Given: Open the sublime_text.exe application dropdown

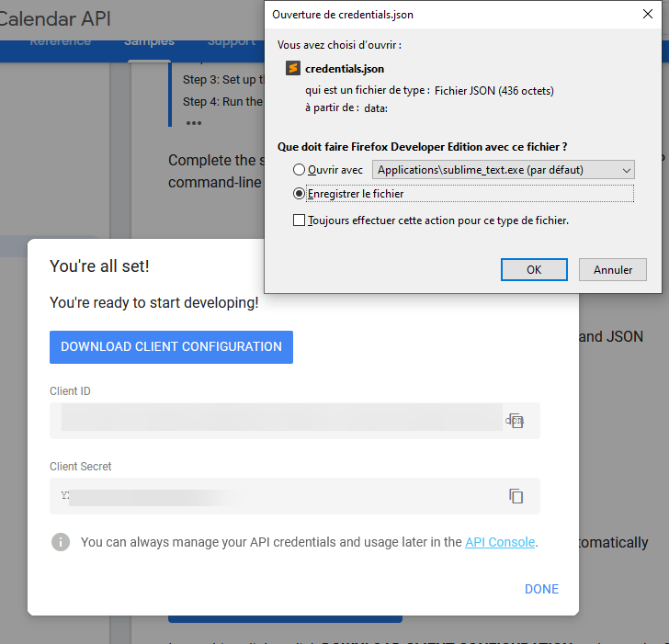Looking at the screenshot, I should pyautogui.click(x=504, y=170).
